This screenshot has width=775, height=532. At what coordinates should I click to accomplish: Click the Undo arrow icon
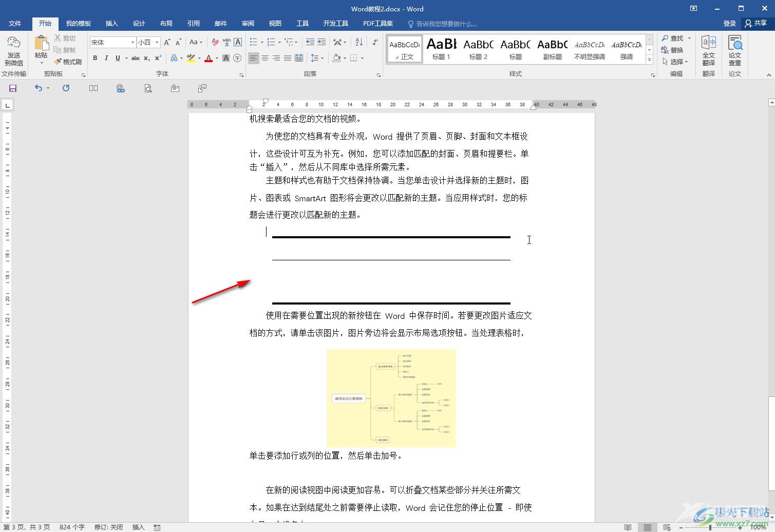39,88
